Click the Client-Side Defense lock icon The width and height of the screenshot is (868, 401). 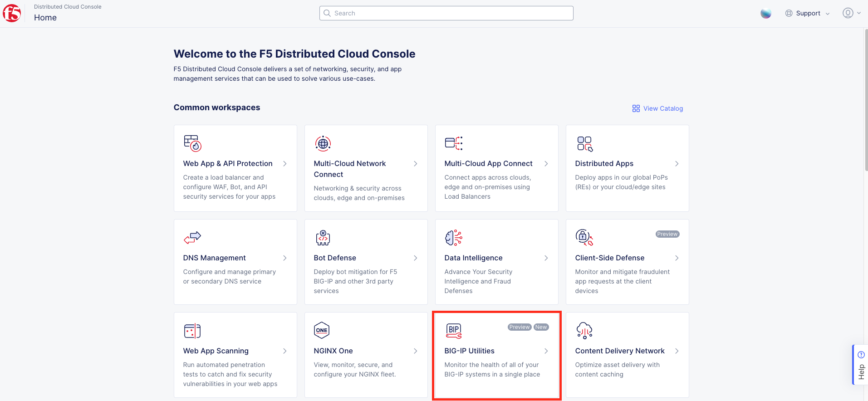[x=584, y=237]
